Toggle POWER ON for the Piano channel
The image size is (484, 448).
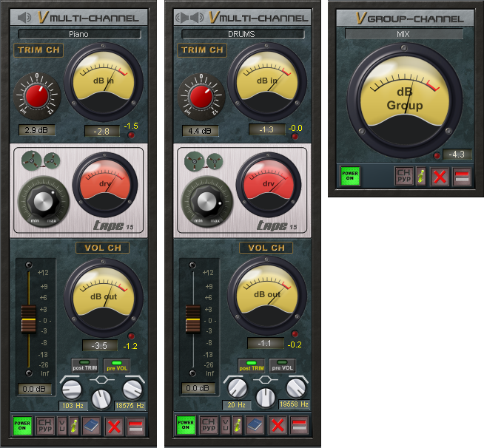pyautogui.click(x=22, y=425)
